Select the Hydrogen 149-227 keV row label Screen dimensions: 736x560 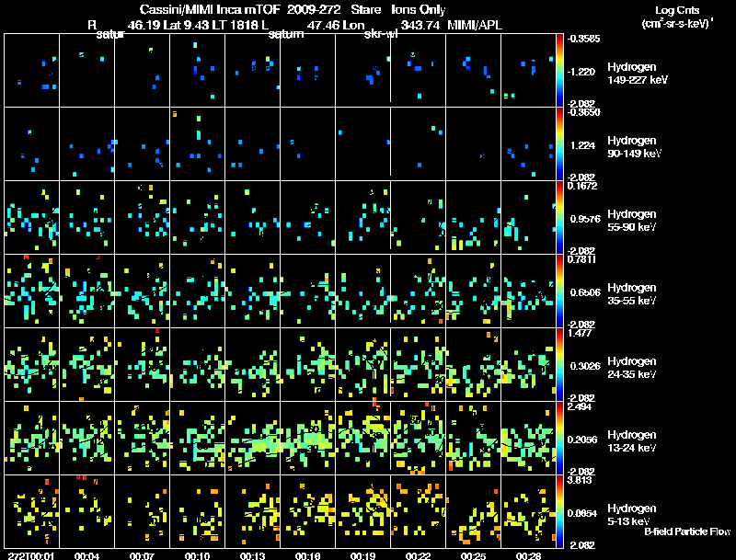(638, 74)
